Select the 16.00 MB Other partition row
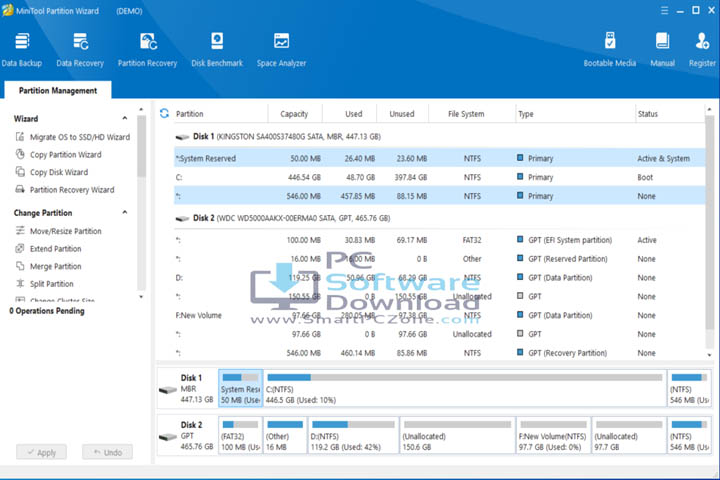The image size is (720, 480). click(439, 259)
